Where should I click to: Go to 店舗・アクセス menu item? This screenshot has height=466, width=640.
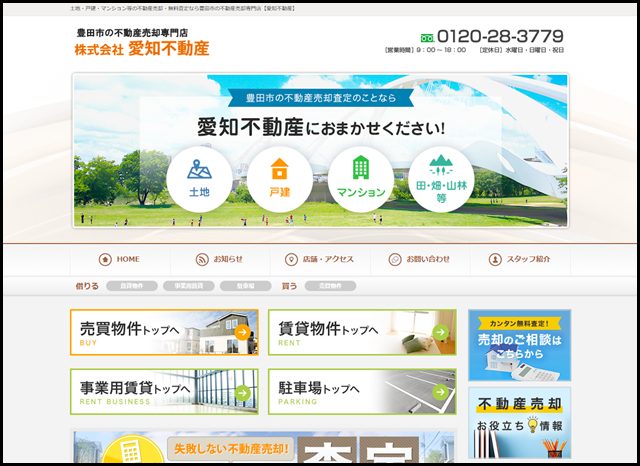click(x=320, y=260)
